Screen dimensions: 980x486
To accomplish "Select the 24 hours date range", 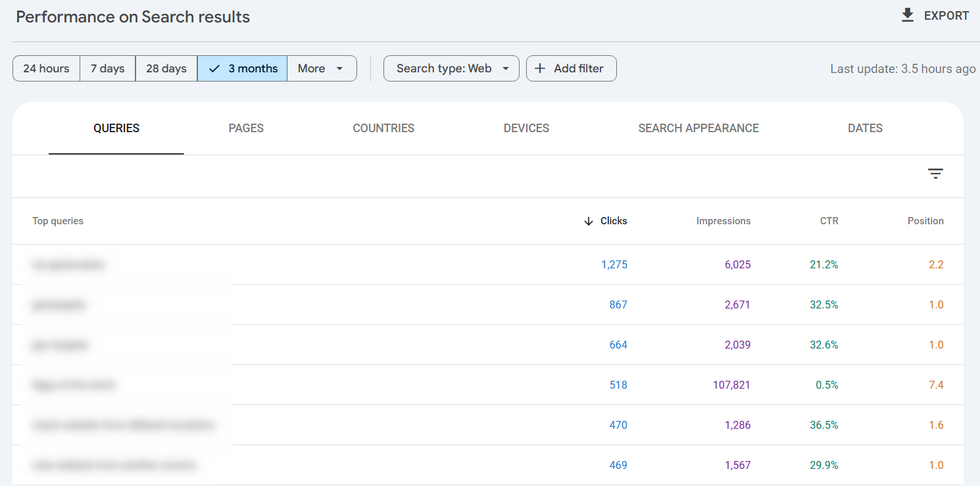I will [46, 68].
